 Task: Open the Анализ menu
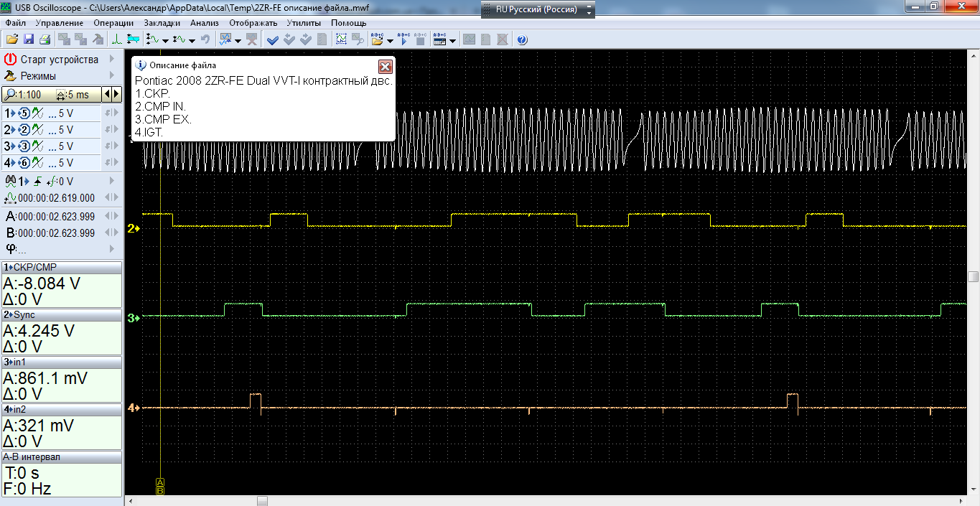(x=204, y=23)
